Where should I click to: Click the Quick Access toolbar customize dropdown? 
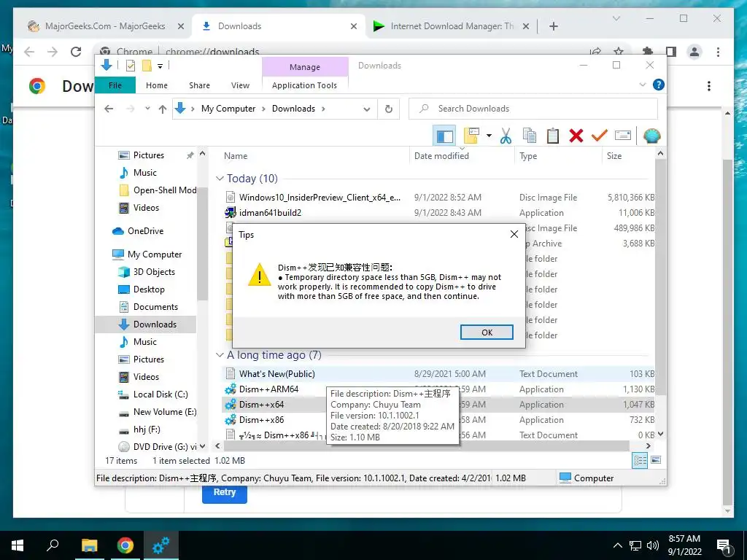coord(160,66)
